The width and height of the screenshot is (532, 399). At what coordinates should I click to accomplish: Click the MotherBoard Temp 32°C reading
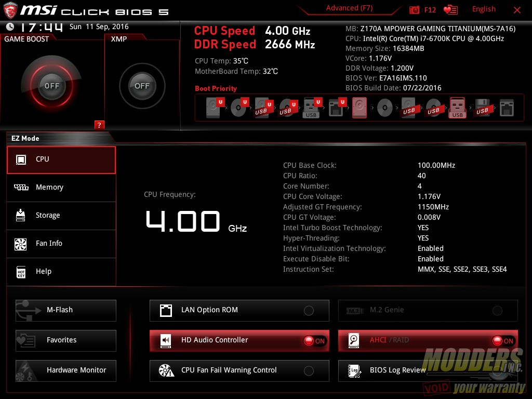pos(236,71)
